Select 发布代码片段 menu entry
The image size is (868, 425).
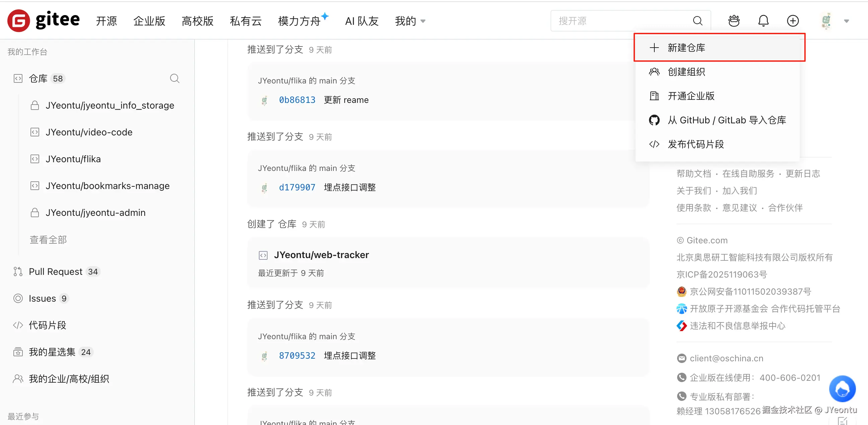point(696,144)
